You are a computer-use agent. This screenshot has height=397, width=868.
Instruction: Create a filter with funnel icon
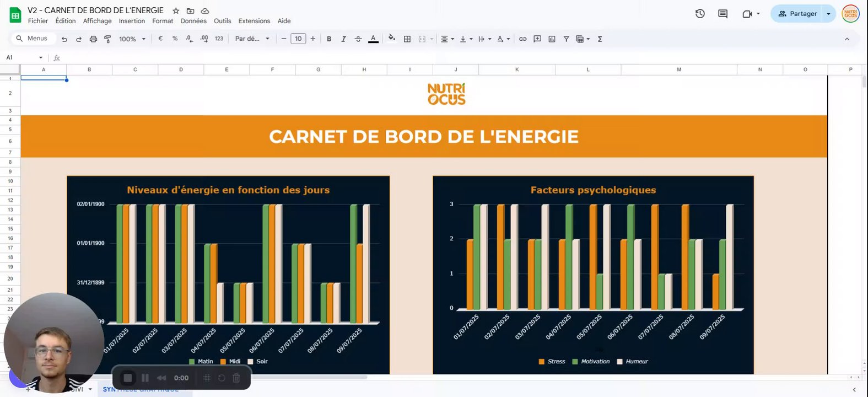click(566, 39)
